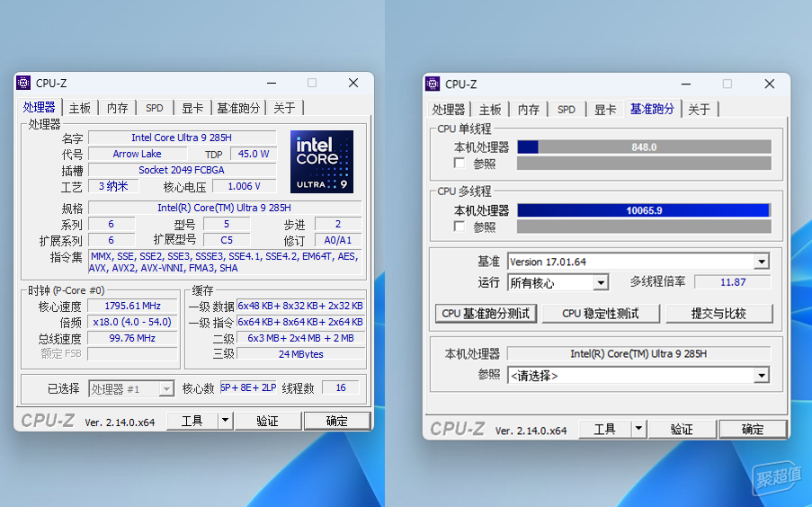Viewport: 812px width, 507px height.
Task: Click 工具 button in right window
Action: [x=605, y=429]
